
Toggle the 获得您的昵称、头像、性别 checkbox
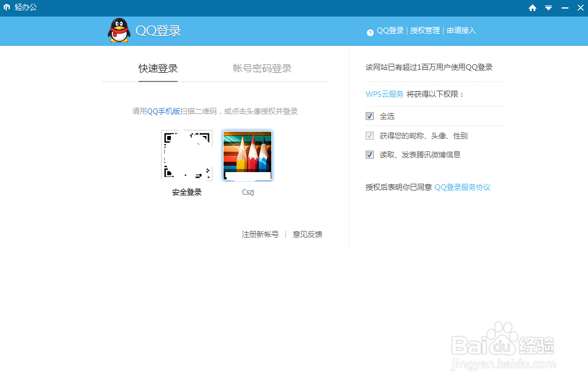370,135
